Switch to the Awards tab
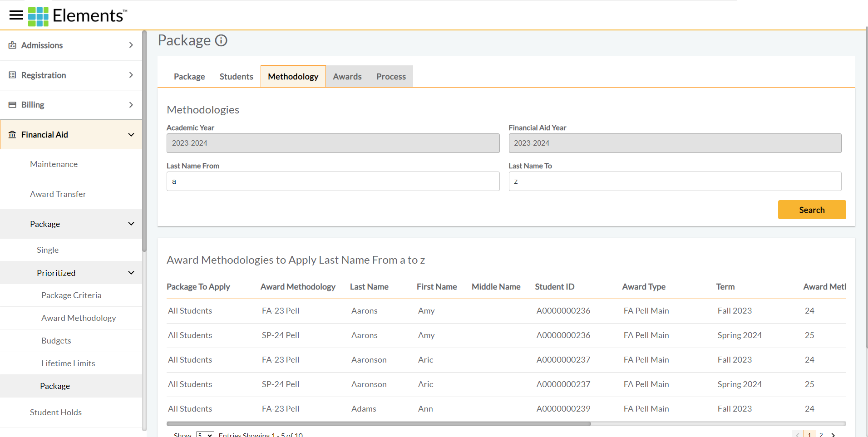868x437 pixels. pyautogui.click(x=347, y=77)
